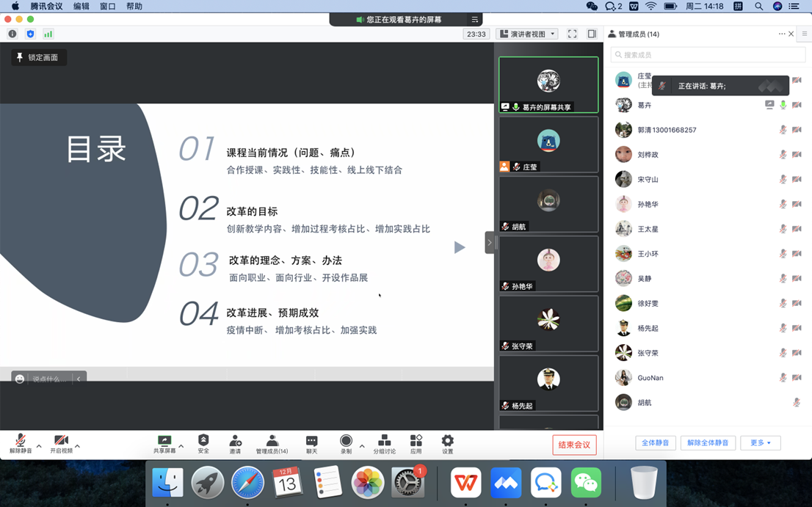812x507 pixels.
Task: Toggle 锁定画面 pin on shared screen
Action: (x=39, y=57)
